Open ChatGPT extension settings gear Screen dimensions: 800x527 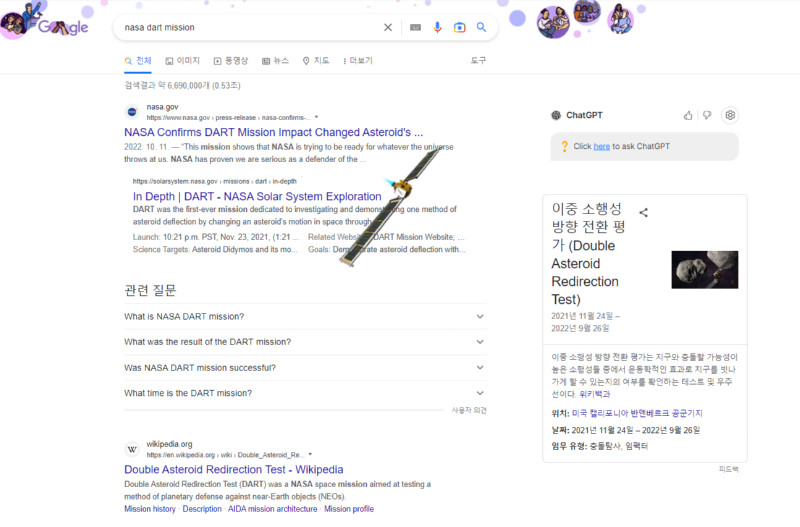[x=730, y=115]
